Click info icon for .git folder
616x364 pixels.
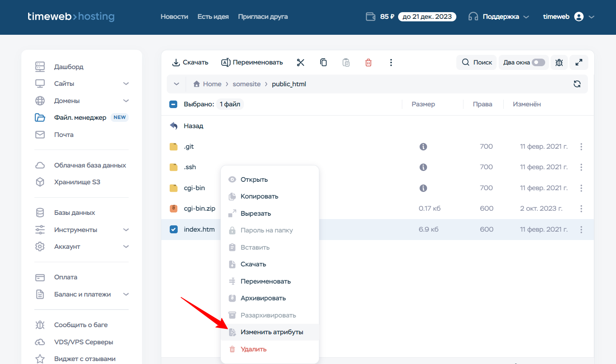coord(423,147)
